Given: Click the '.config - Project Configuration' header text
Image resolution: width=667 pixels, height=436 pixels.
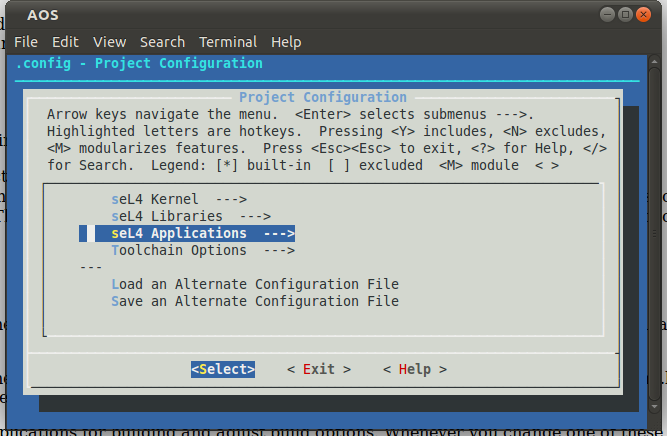Looking at the screenshot, I should tap(139, 63).
